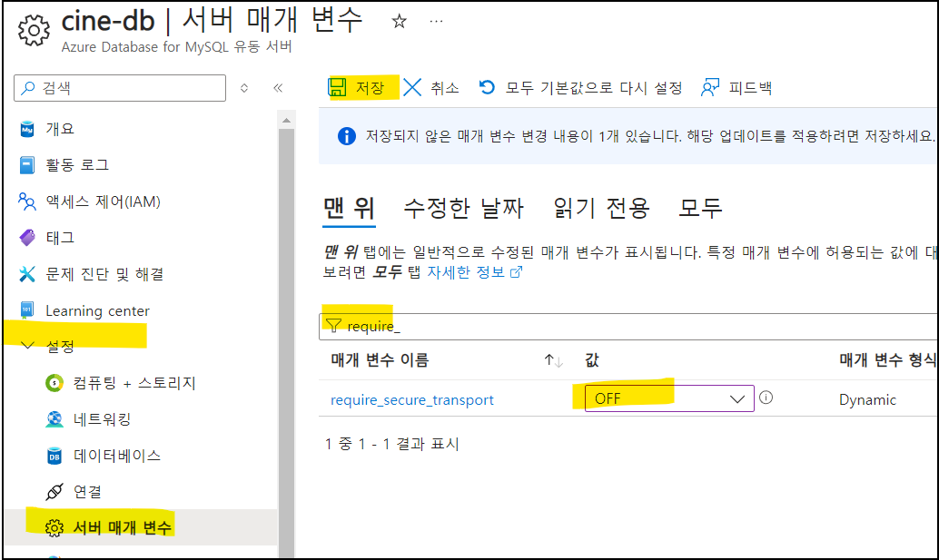Click the blue info icon in notification banner

pos(347,136)
